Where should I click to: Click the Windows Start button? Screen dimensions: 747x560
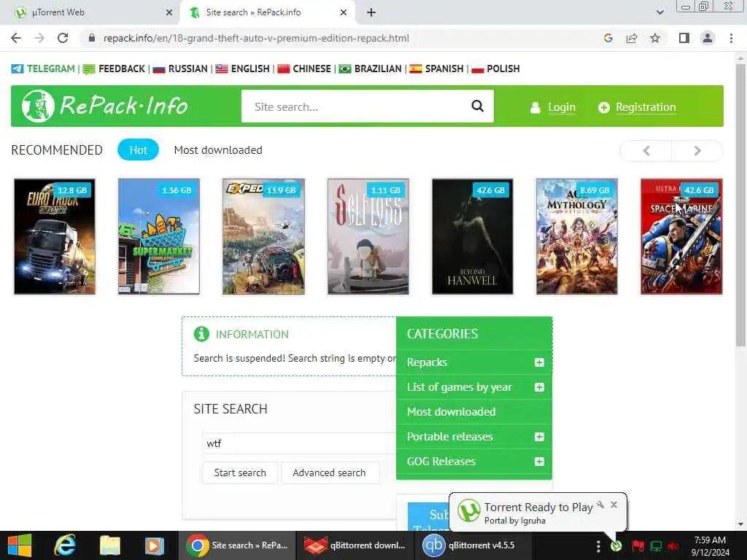point(20,545)
